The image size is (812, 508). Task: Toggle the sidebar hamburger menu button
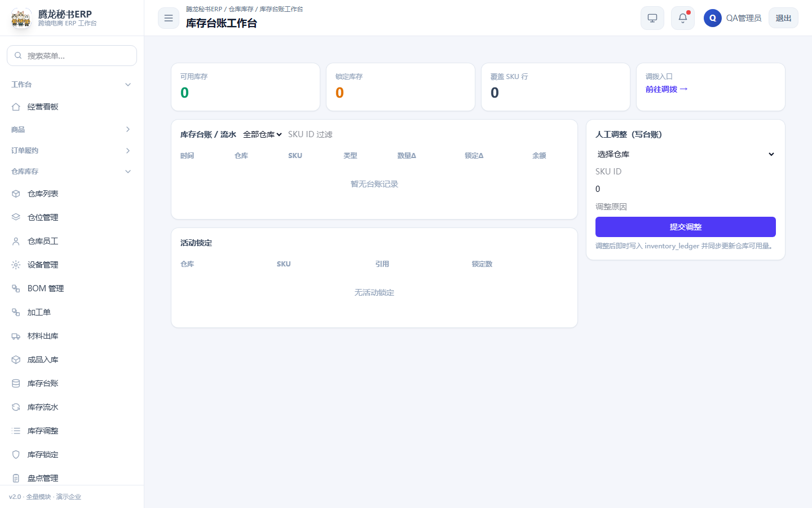tap(169, 18)
